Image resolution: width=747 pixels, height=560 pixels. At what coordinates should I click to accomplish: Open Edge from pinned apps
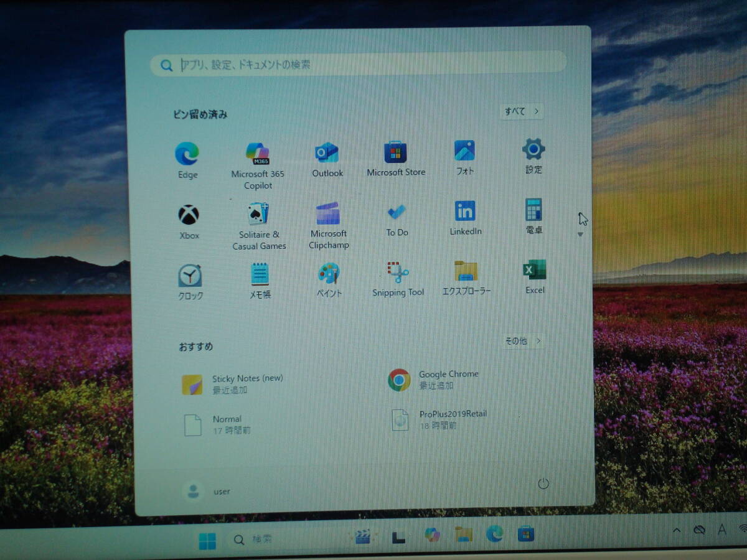[187, 160]
